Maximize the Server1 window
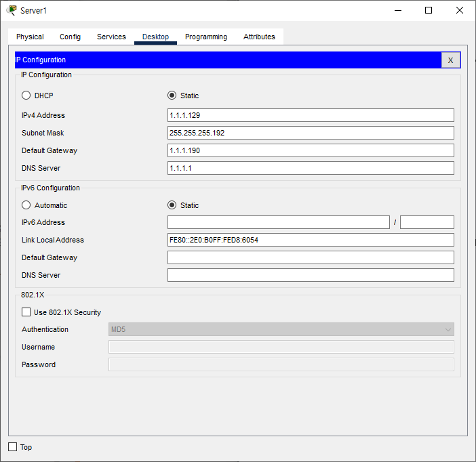The height and width of the screenshot is (462, 476). [x=429, y=10]
